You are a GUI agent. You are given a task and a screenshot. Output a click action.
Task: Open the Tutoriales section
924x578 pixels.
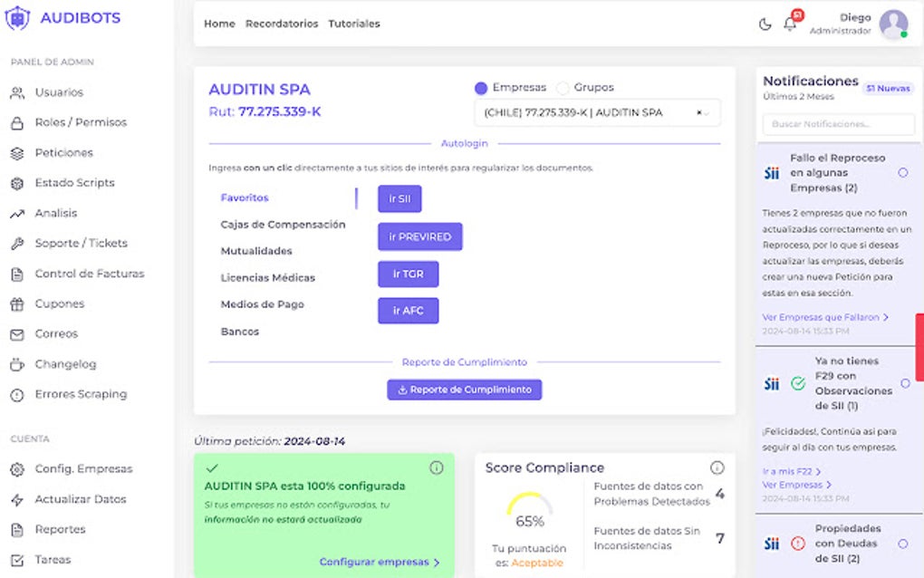tap(353, 24)
